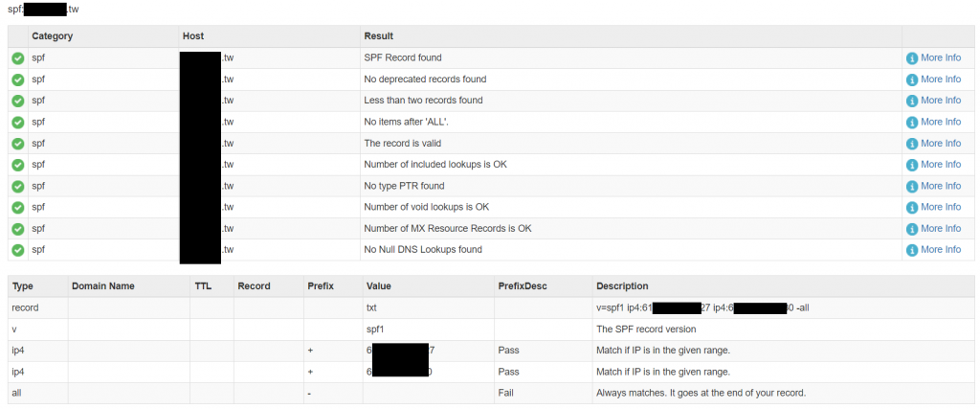Viewport: 980px width, 409px height.
Task: Click green check icon for 'No deprecated records found'
Action: (18, 80)
